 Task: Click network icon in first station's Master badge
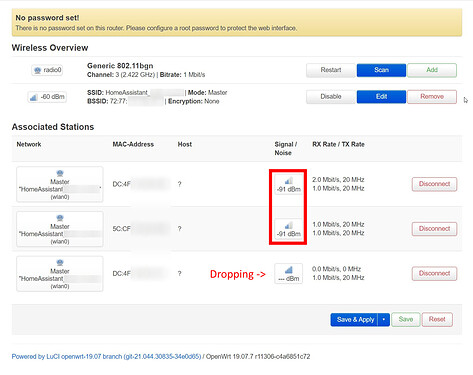60,173
